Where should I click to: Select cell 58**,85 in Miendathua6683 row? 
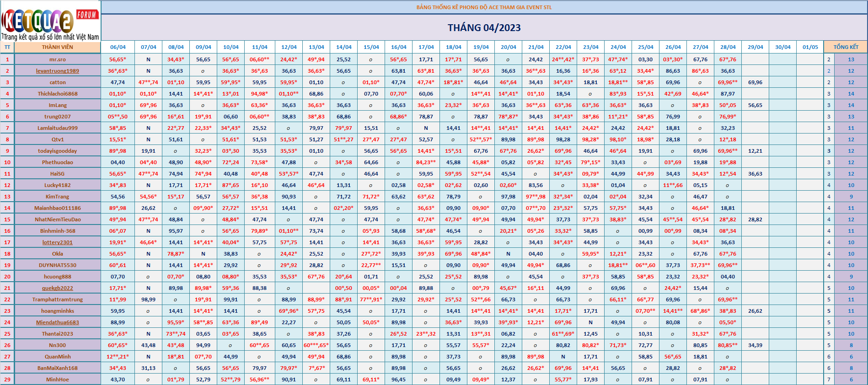coord(204,322)
